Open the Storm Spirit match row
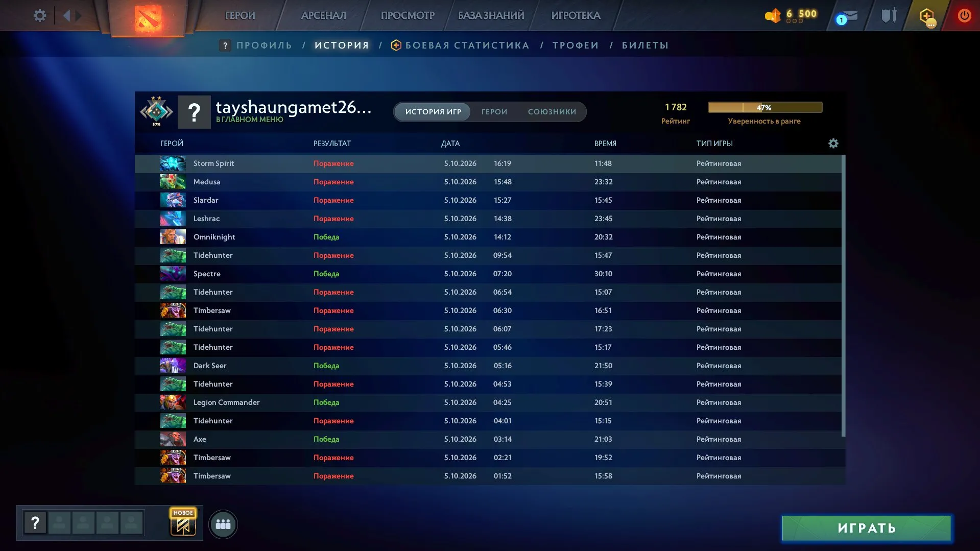Viewport: 980px width, 551px height. coord(488,163)
